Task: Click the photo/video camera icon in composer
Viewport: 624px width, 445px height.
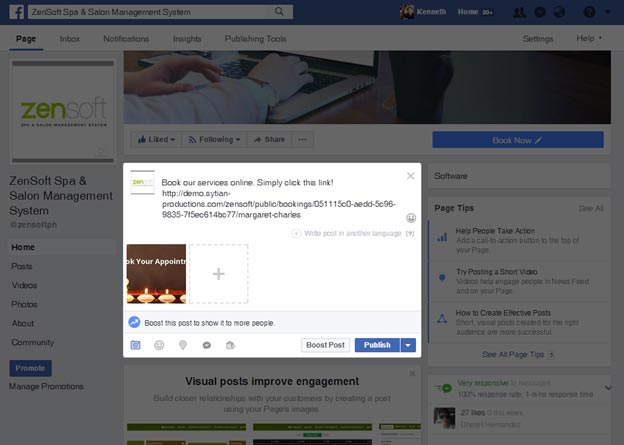Action: pyautogui.click(x=135, y=345)
